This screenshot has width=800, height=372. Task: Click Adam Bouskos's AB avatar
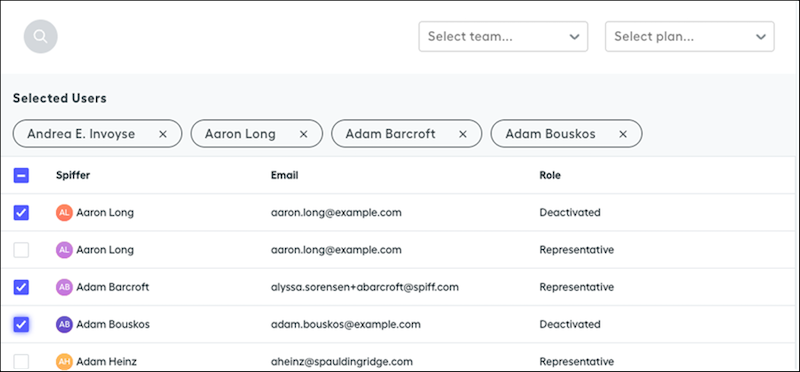(x=64, y=324)
